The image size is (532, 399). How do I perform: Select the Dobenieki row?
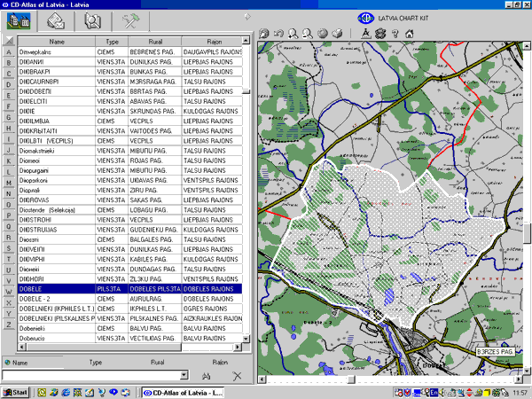[x=130, y=328]
